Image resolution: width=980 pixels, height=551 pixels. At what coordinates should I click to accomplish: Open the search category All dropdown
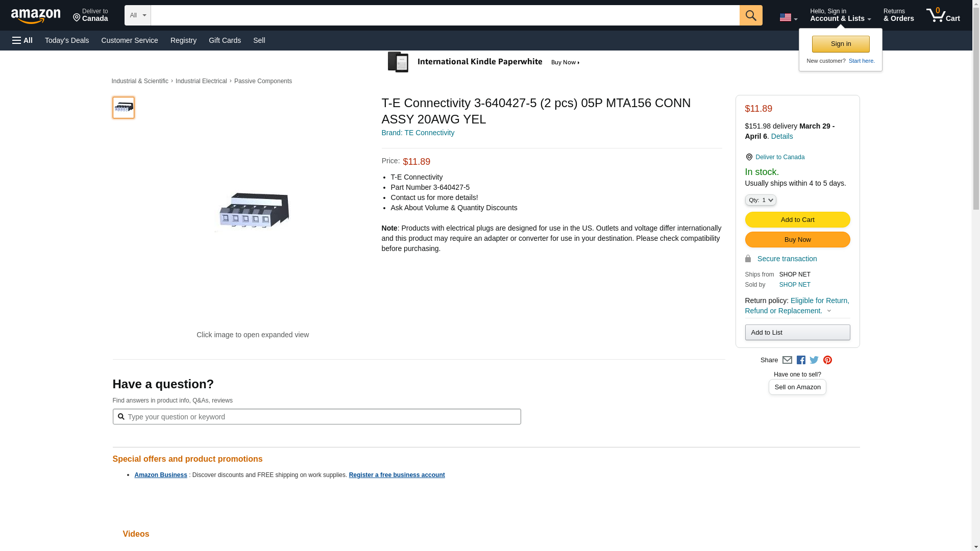click(137, 15)
